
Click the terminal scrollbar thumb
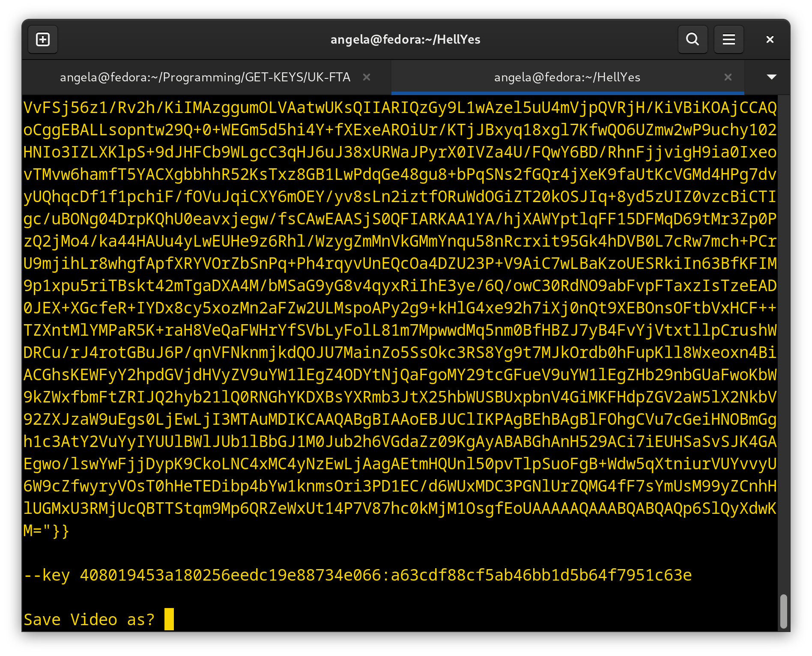pos(783,611)
